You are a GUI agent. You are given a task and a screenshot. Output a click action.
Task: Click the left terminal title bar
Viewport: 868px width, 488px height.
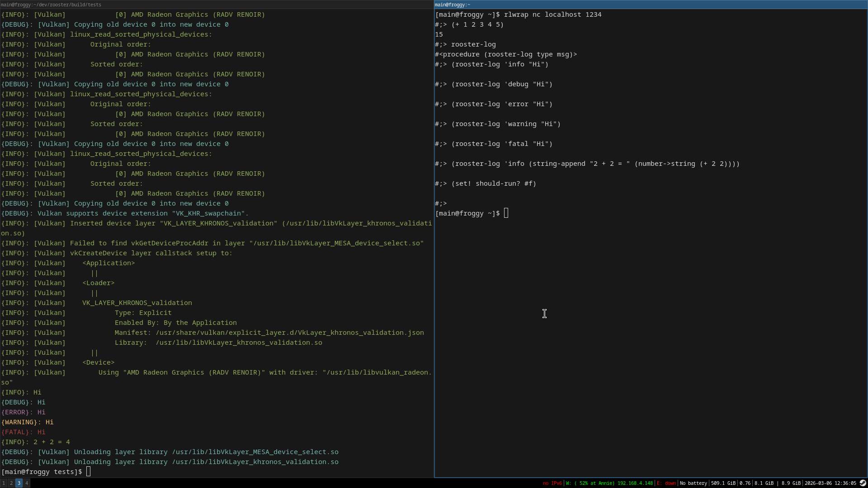(217, 5)
